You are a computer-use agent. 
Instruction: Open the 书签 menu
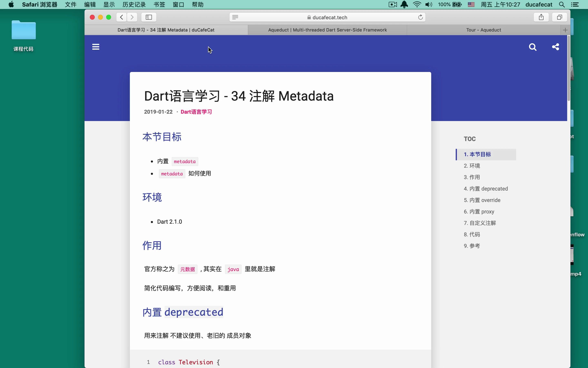coord(159,4)
